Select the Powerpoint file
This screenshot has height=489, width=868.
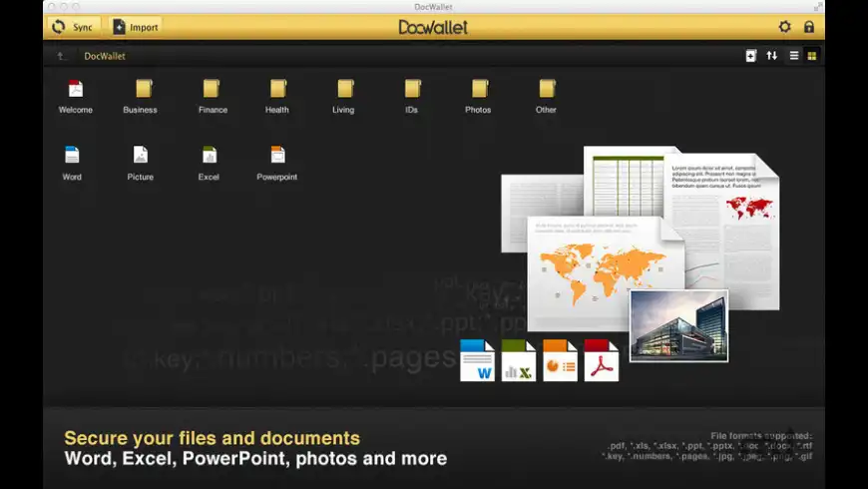pos(277,164)
